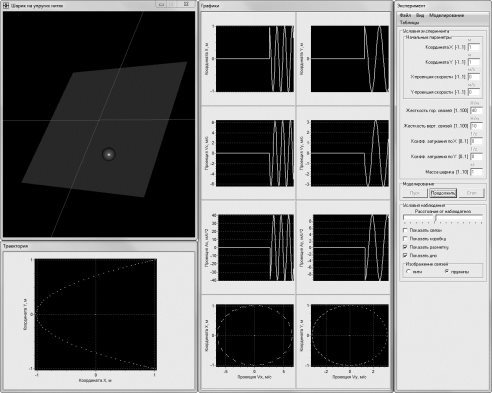The image size is (492, 393).
Task: Click the X versus Vx phase plot
Action: point(255,335)
